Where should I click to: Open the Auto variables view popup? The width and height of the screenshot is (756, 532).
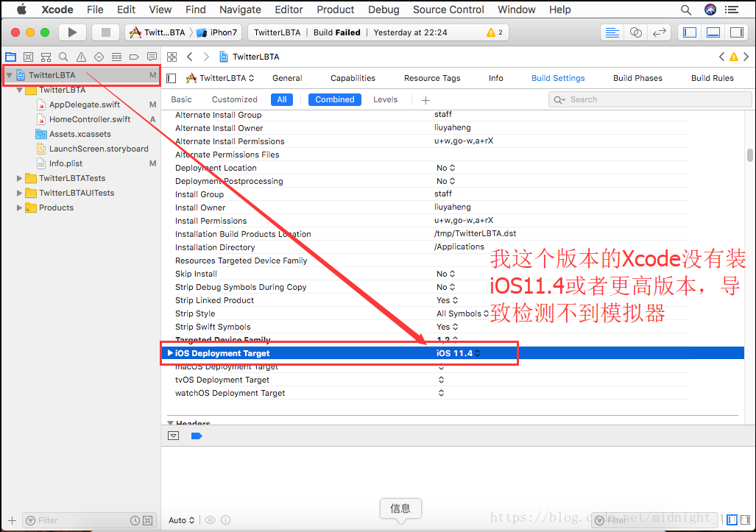point(181,520)
